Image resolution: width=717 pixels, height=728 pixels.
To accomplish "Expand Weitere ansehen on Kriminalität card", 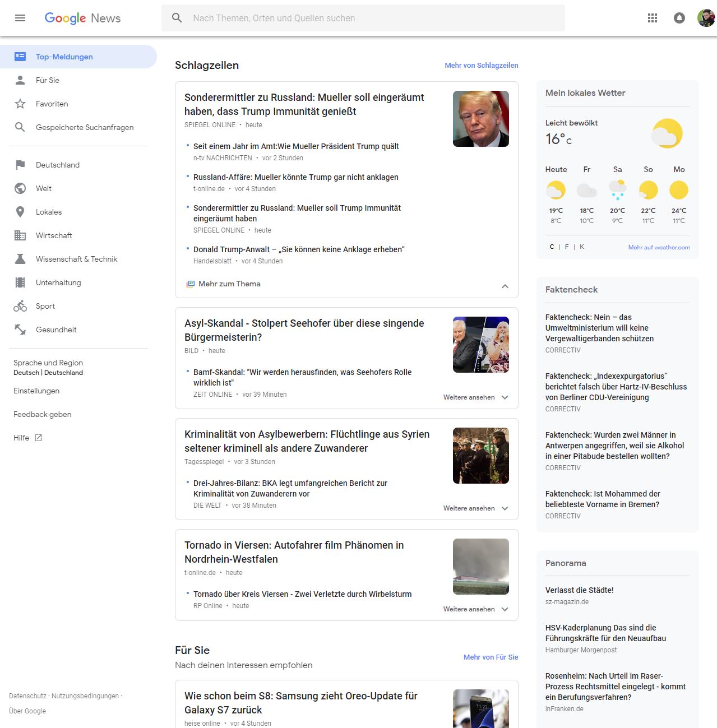I will tap(476, 508).
